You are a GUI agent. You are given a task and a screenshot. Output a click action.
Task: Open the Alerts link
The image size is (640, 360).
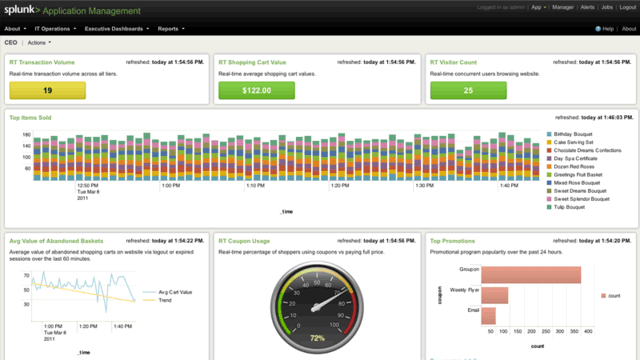click(x=587, y=7)
